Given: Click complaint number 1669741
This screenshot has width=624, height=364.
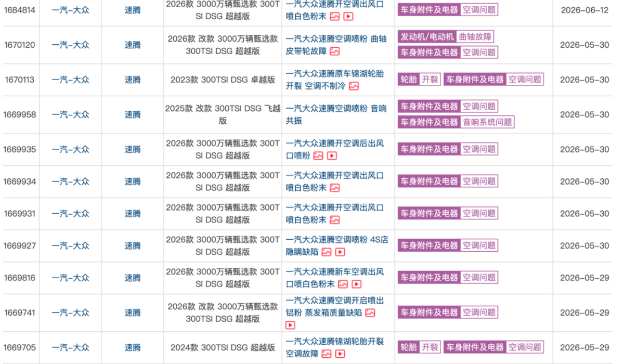Looking at the screenshot, I should click(20, 313).
